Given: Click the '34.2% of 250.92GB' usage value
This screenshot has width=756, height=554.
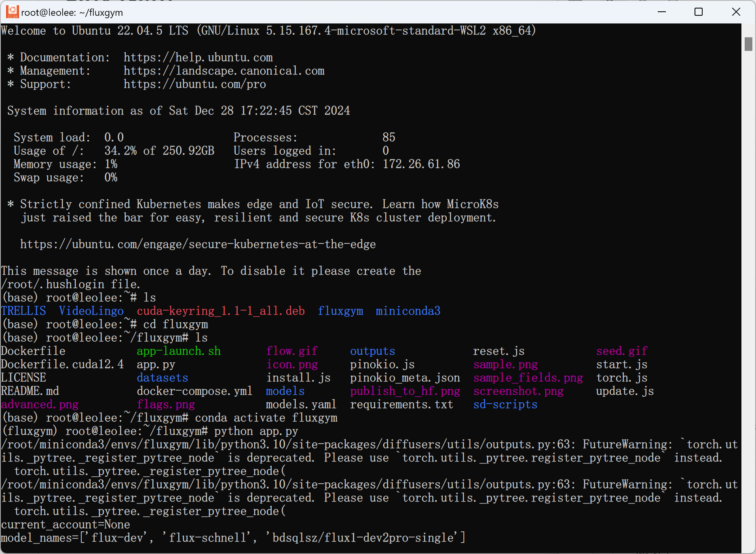Looking at the screenshot, I should pos(159,151).
